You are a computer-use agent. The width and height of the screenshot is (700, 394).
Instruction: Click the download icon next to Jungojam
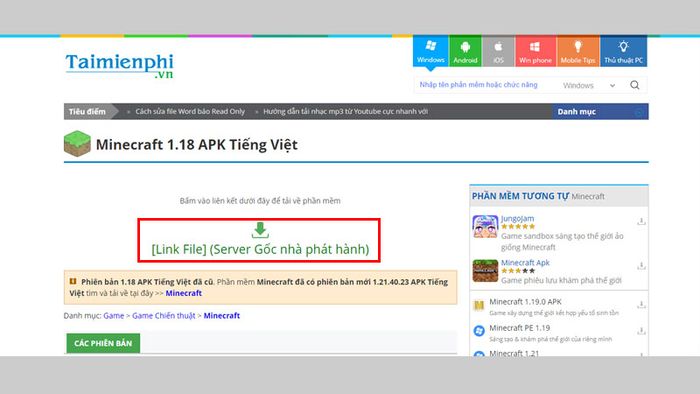[x=641, y=221]
